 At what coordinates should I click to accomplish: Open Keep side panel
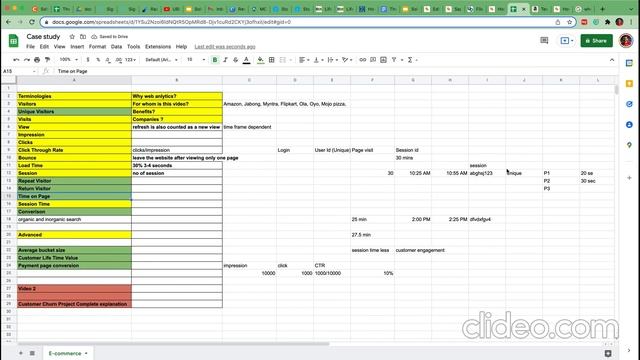pyautogui.click(x=629, y=84)
